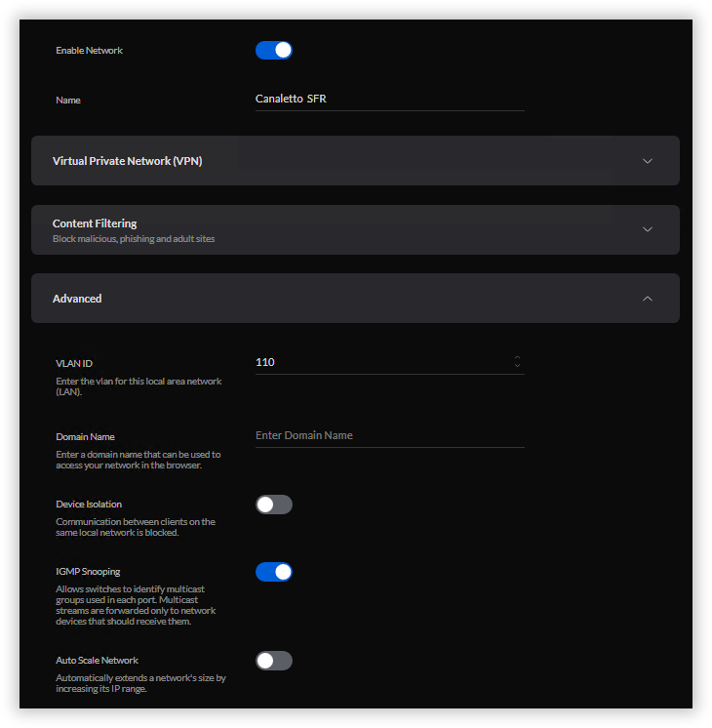Image resolution: width=712 pixels, height=728 pixels.
Task: Decrease VLAN ID with the down arrow
Action: 517,367
